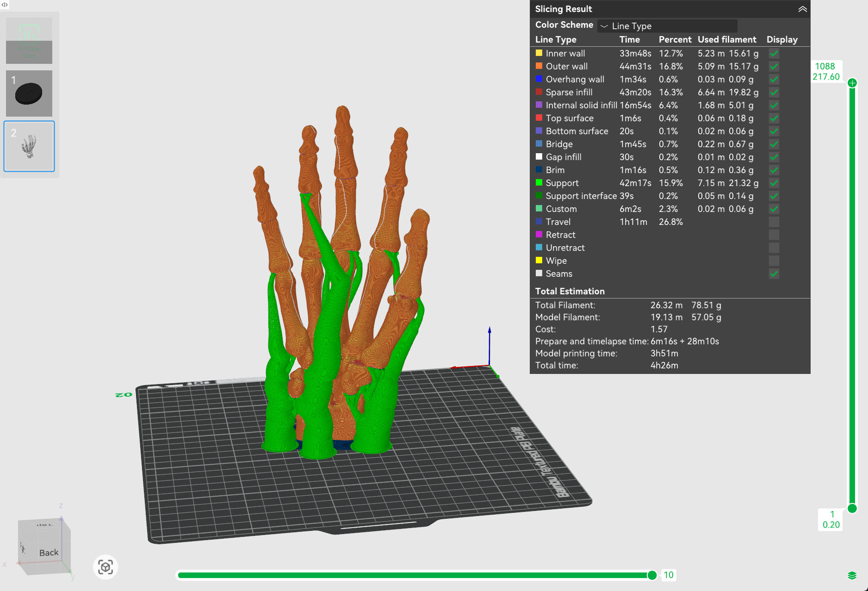Click the all-plates statistics icon in sidebar

point(29,40)
